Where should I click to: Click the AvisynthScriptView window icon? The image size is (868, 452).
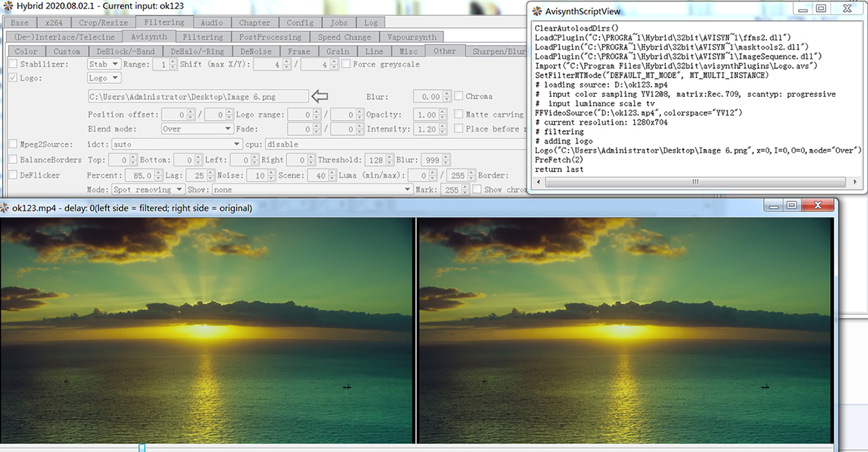(x=536, y=11)
